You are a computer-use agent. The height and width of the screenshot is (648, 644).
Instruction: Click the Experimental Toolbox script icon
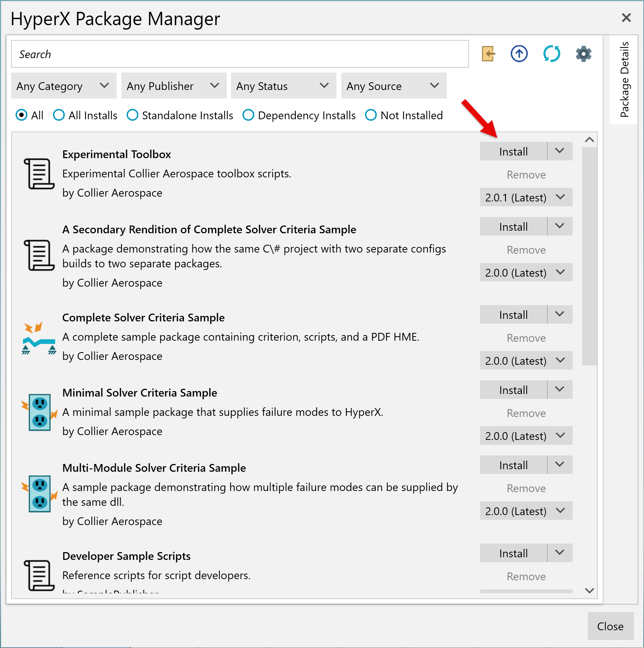(x=39, y=174)
